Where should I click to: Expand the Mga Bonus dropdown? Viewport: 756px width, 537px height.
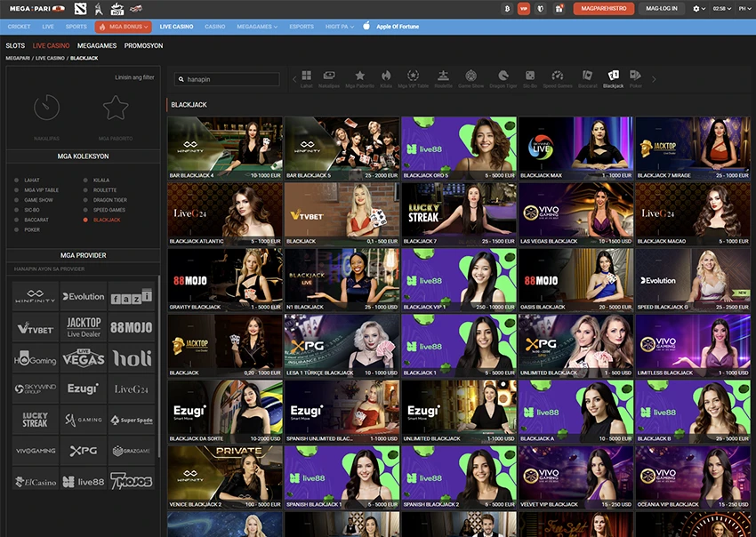pos(123,27)
